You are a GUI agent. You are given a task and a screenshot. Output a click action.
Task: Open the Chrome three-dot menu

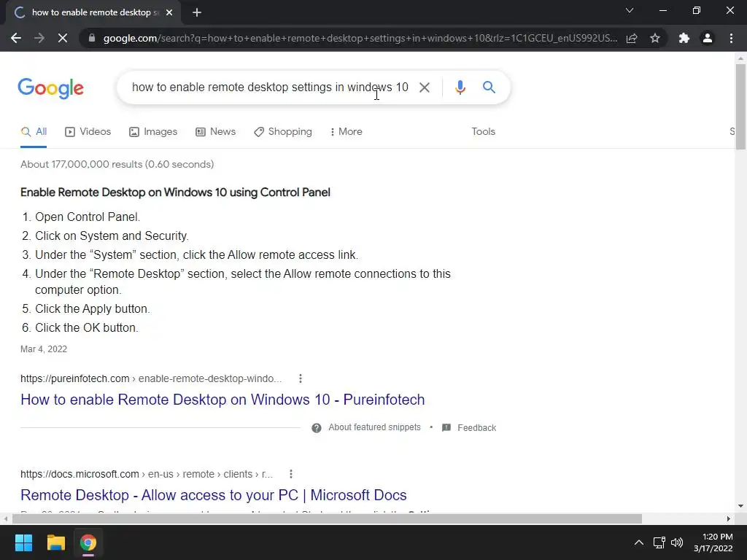(x=731, y=38)
